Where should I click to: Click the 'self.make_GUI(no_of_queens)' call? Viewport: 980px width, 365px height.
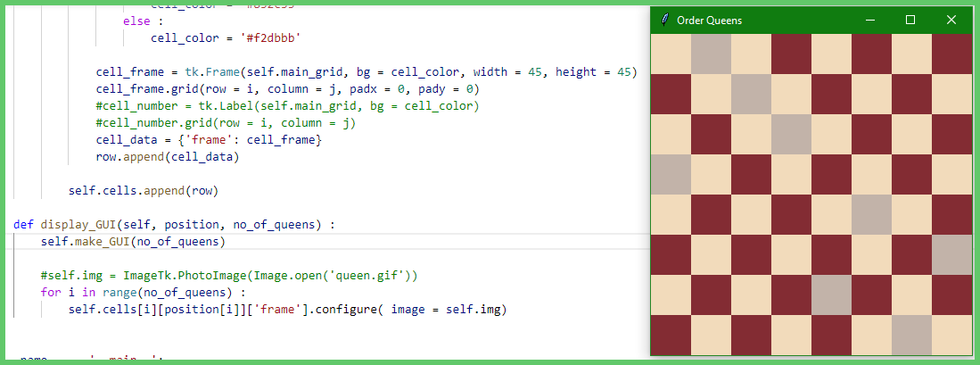pos(133,241)
